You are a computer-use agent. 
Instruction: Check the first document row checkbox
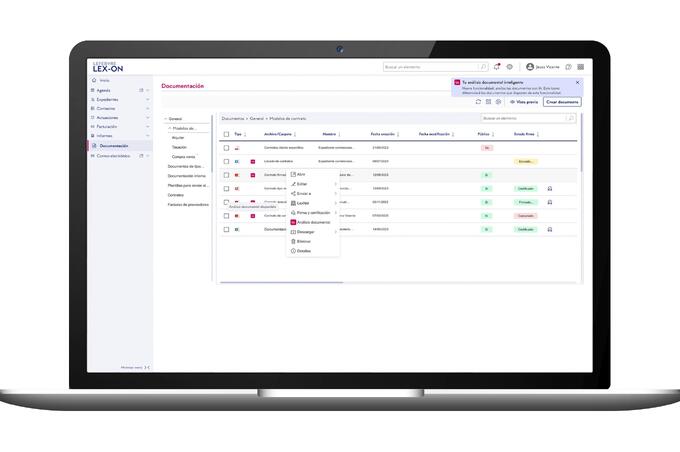coord(226,148)
